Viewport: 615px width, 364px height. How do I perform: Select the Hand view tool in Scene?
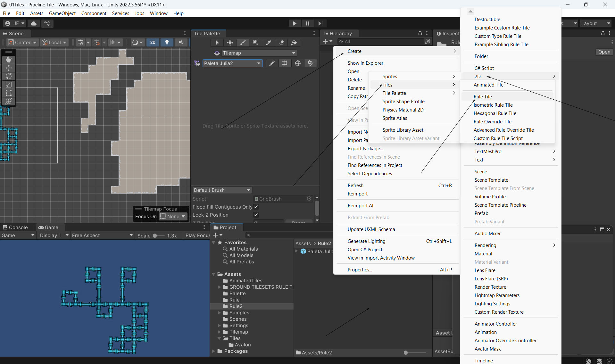coord(9,60)
